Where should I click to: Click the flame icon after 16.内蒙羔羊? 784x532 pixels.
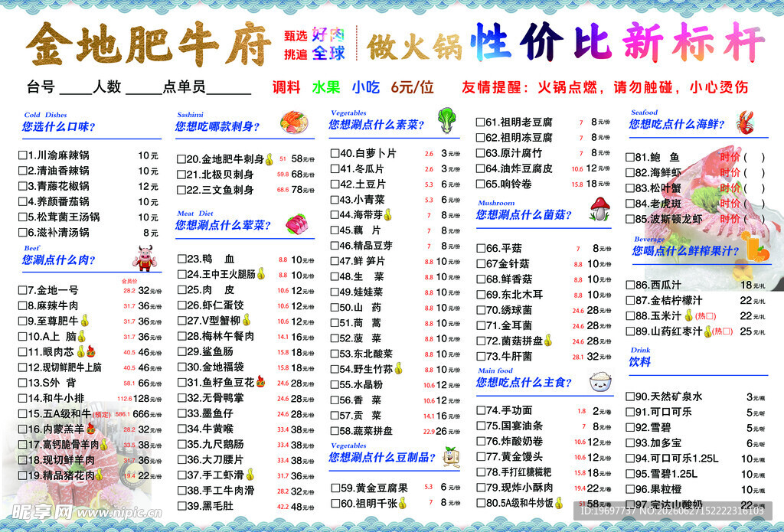(90, 429)
